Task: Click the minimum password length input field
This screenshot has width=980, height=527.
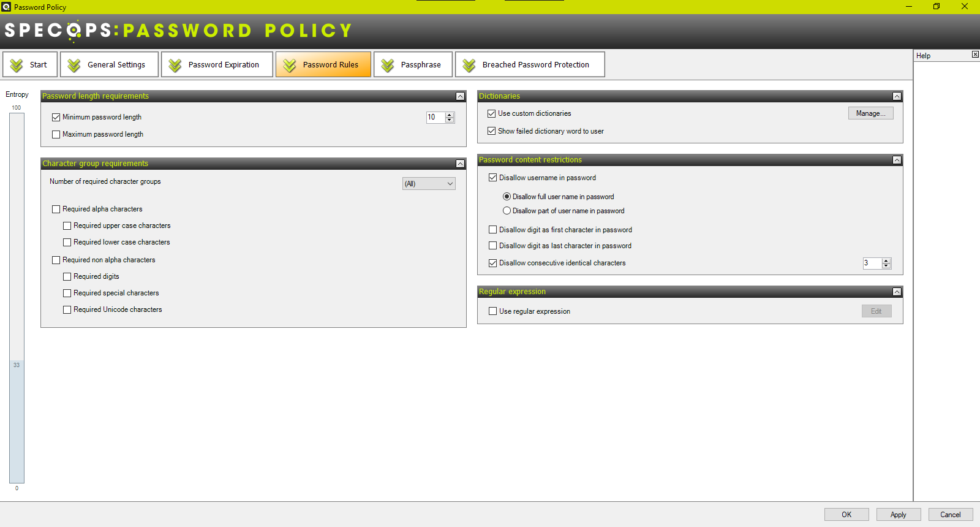Action: coord(435,117)
